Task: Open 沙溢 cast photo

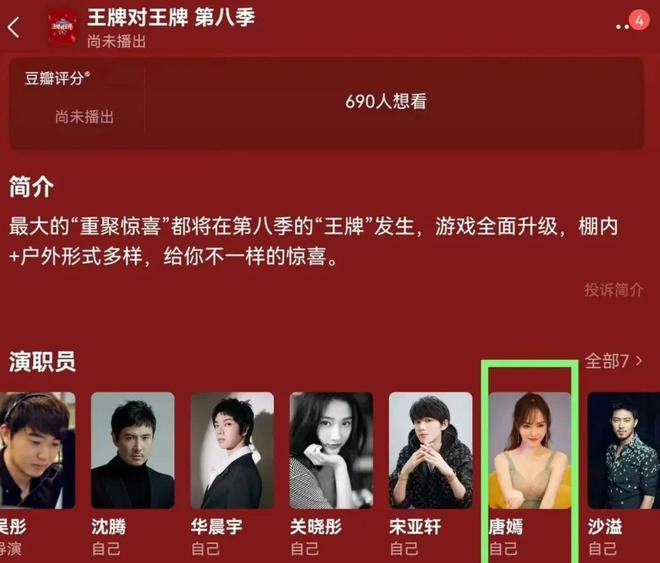Action: click(x=624, y=450)
